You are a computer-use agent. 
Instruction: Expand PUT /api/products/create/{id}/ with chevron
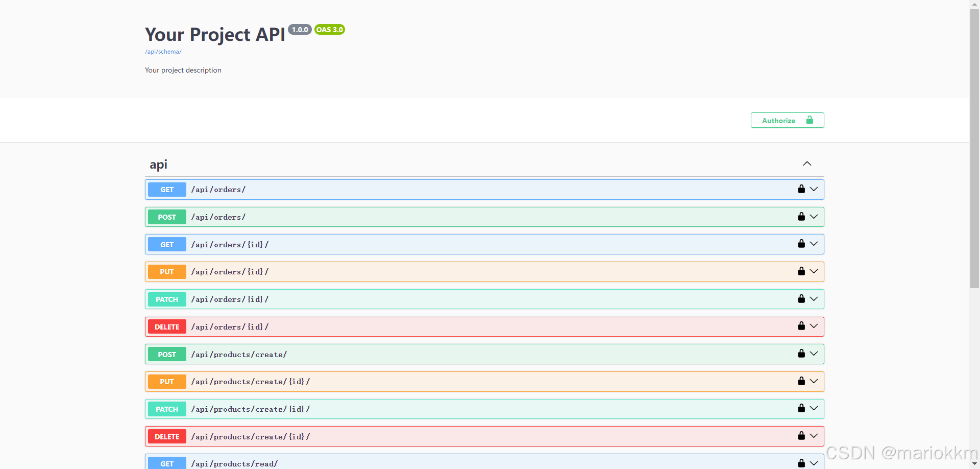click(814, 381)
